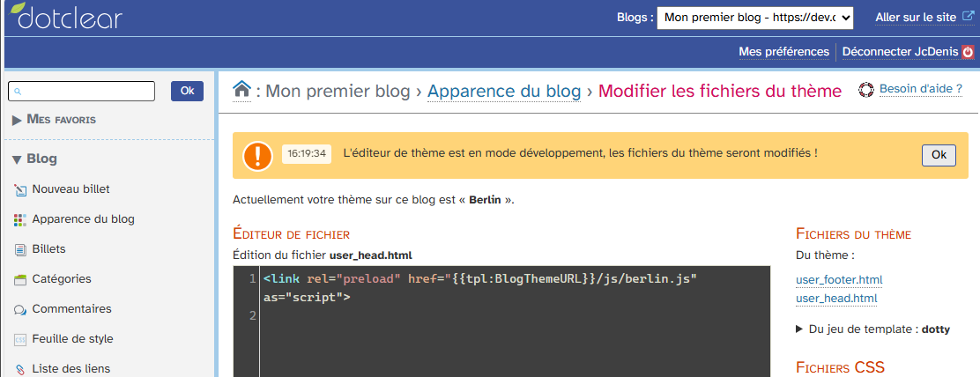This screenshot has width=980, height=377.
Task: Open user_footer.html theme file
Action: coord(839,279)
